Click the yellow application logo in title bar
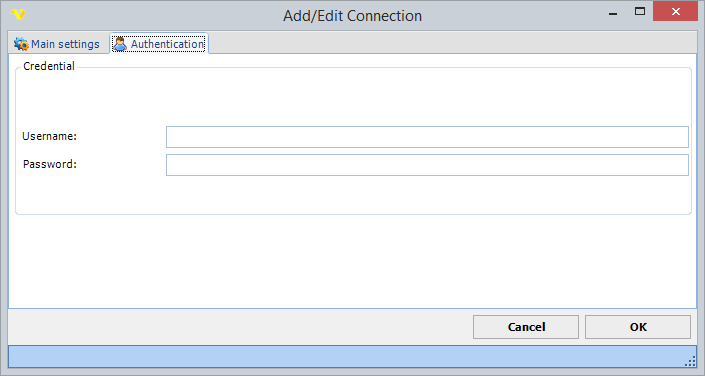This screenshot has width=705, height=376. point(18,14)
